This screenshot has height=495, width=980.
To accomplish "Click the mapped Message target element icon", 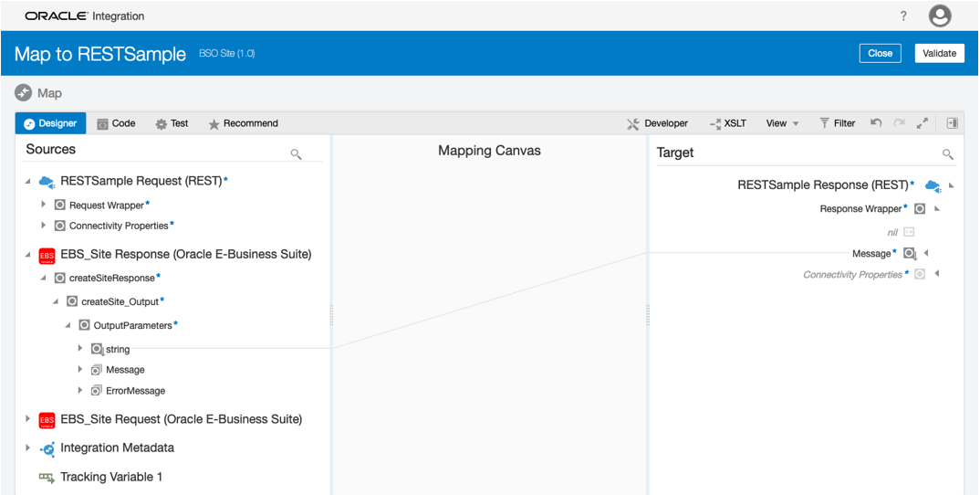I will point(910,254).
